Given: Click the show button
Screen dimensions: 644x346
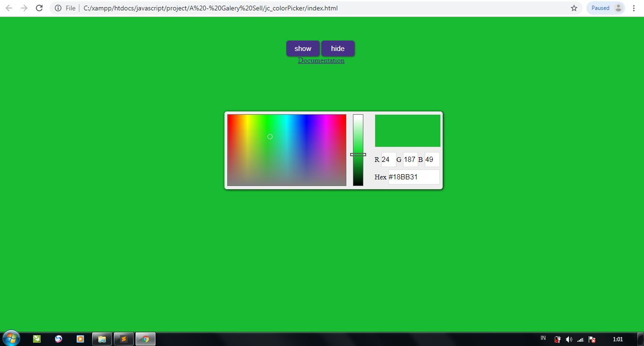Looking at the screenshot, I should pos(303,49).
